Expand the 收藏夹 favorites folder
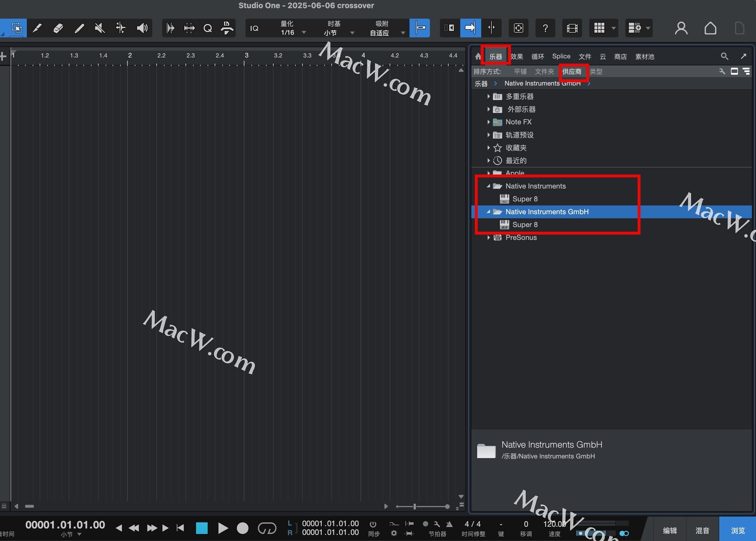This screenshot has height=541, width=756. pyautogui.click(x=489, y=147)
